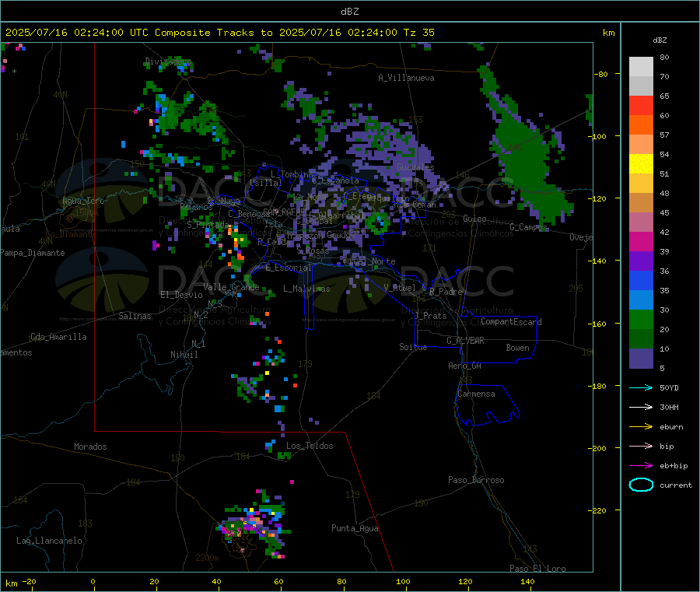This screenshot has width=700, height=592.
Task: Click the -80 value on the right axis
Action: tap(600, 74)
